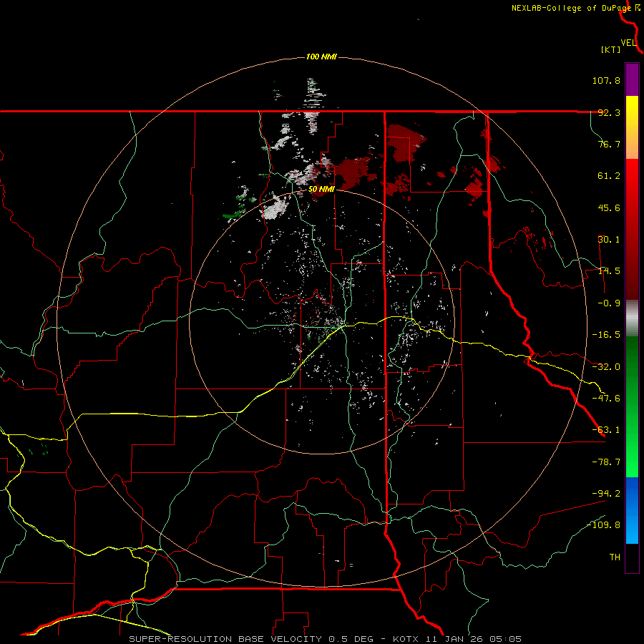Pick the bright green color bar segment
The height and width of the screenshot is (644, 644).
[632, 456]
